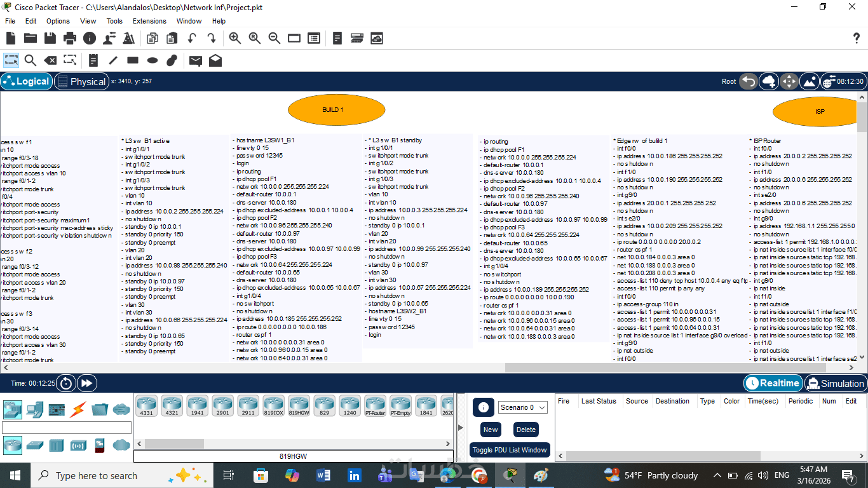Click the workspace horizontal scrollbar
The height and width of the screenshot is (488, 868).
tap(666, 367)
